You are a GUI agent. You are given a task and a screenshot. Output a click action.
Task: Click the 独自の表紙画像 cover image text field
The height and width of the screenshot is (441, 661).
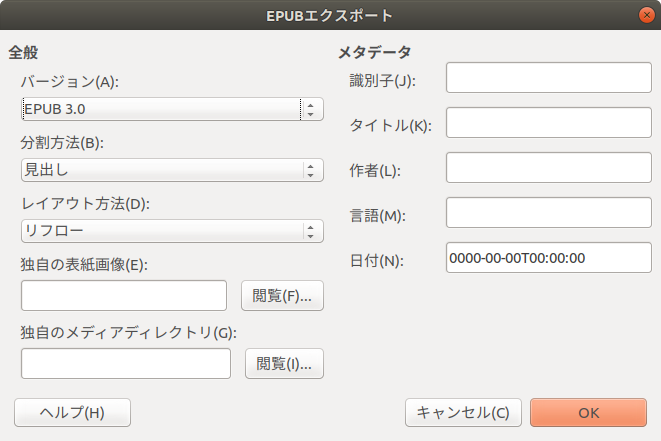[x=124, y=295]
